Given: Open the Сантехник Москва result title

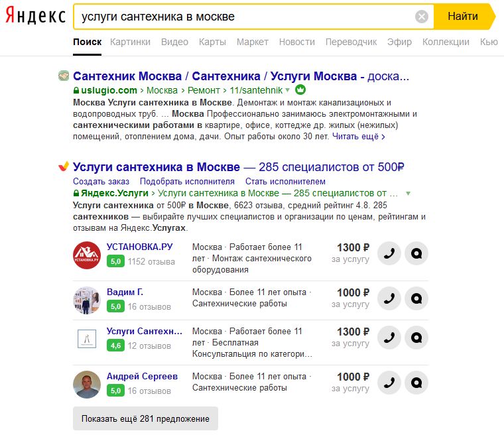Looking at the screenshot, I should pos(241,76).
